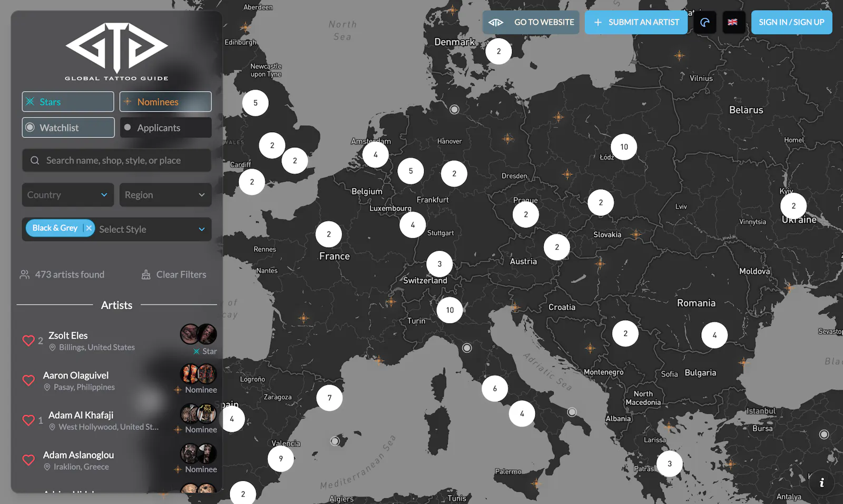This screenshot has width=843, height=504.
Task: Open Zsolt Eles artist profile
Action: pos(68,335)
